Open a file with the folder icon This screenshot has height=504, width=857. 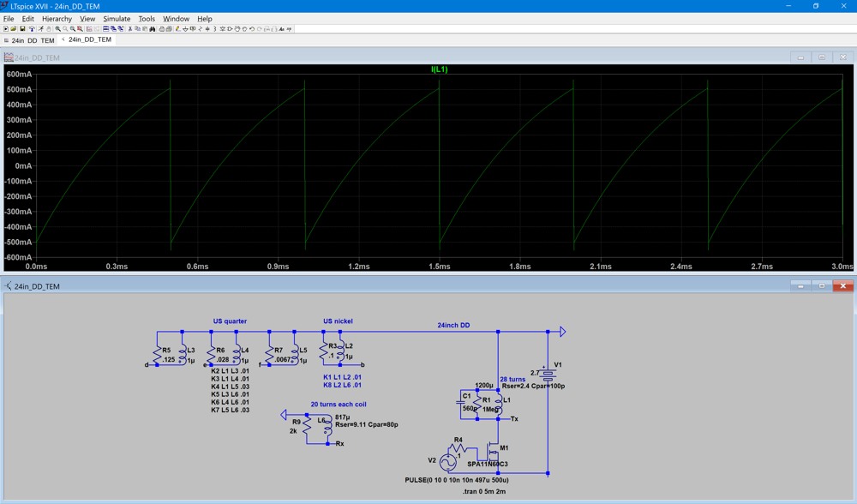pos(13,29)
